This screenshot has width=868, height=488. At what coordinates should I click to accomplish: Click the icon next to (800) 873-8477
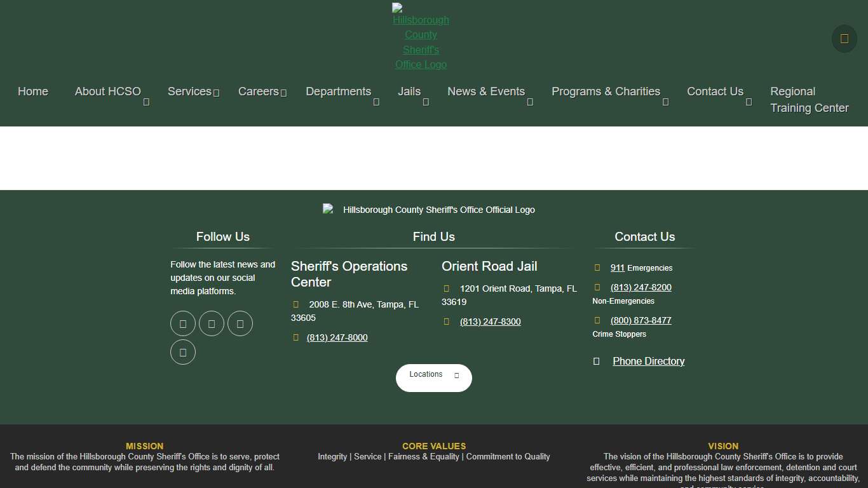(597, 320)
